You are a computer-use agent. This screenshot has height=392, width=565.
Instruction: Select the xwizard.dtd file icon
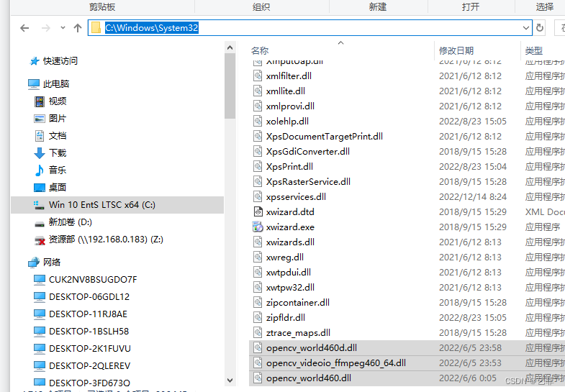pos(258,211)
